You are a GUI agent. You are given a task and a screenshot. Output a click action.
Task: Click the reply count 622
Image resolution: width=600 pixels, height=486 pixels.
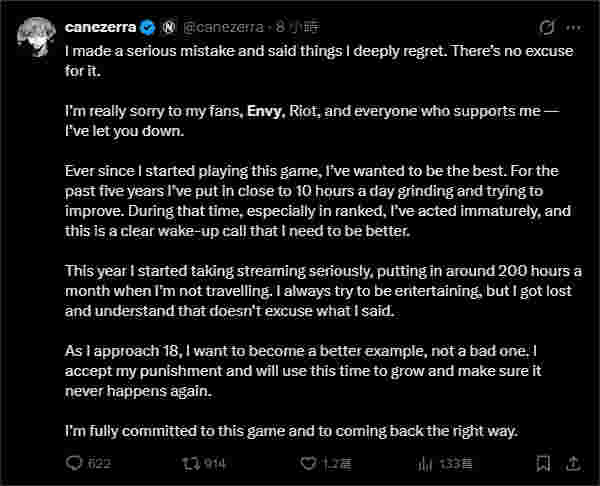point(98,464)
